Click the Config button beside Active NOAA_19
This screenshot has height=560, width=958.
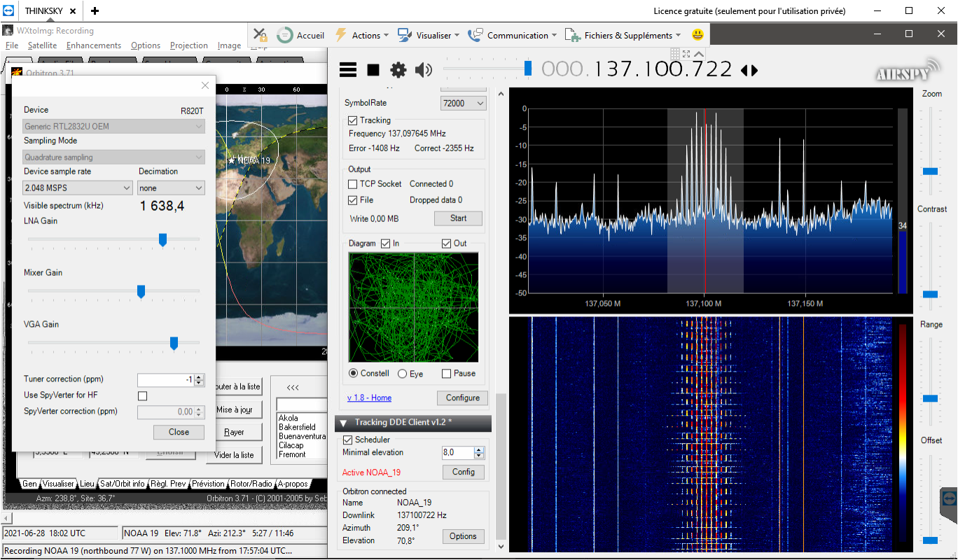point(464,472)
